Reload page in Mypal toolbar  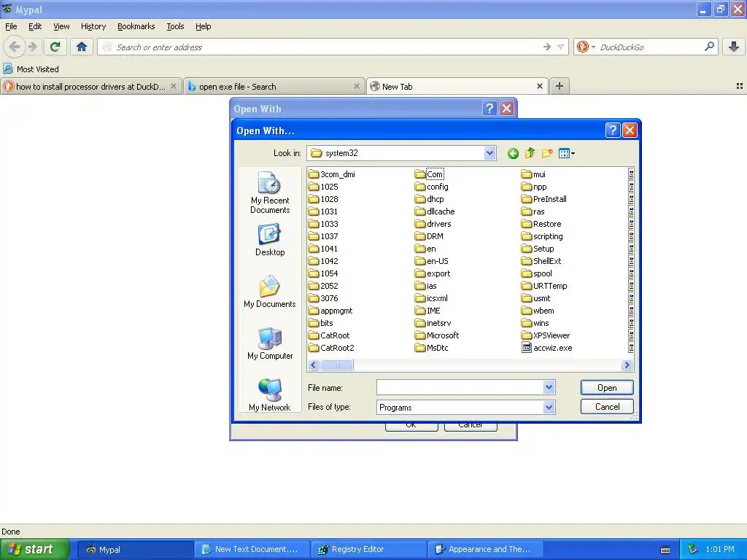pos(55,47)
